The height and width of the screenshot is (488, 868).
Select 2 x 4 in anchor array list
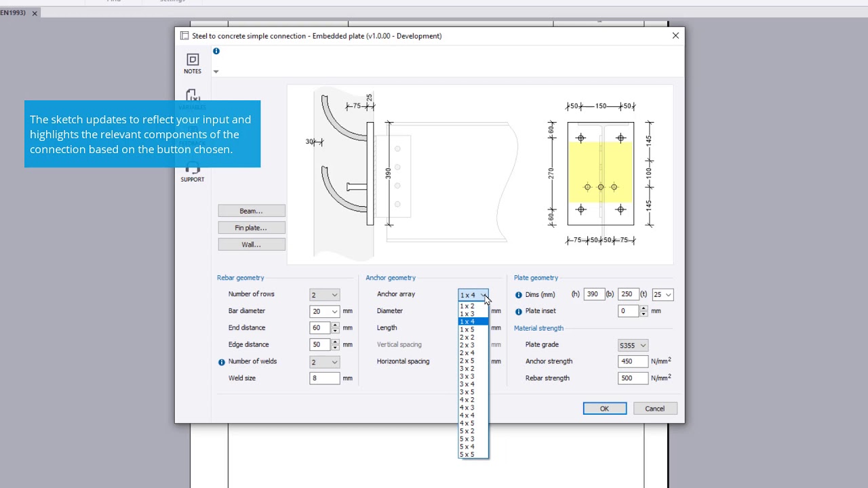[x=473, y=353]
